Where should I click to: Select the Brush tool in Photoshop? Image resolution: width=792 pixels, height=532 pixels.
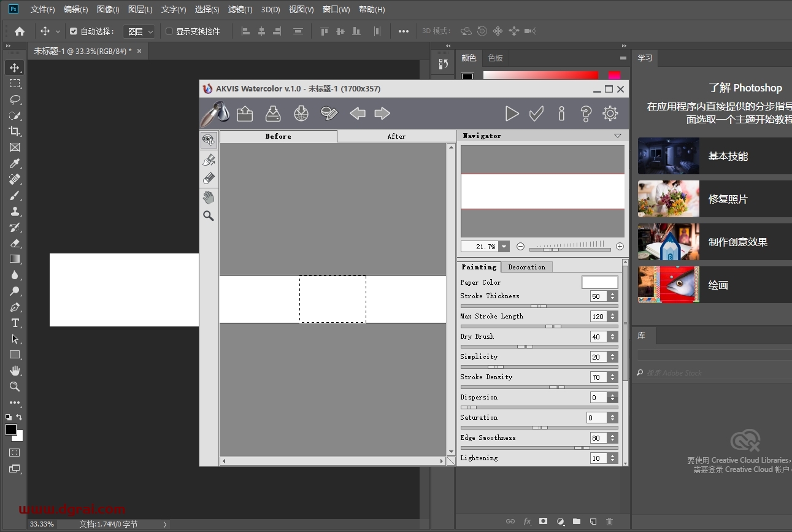[x=15, y=195]
